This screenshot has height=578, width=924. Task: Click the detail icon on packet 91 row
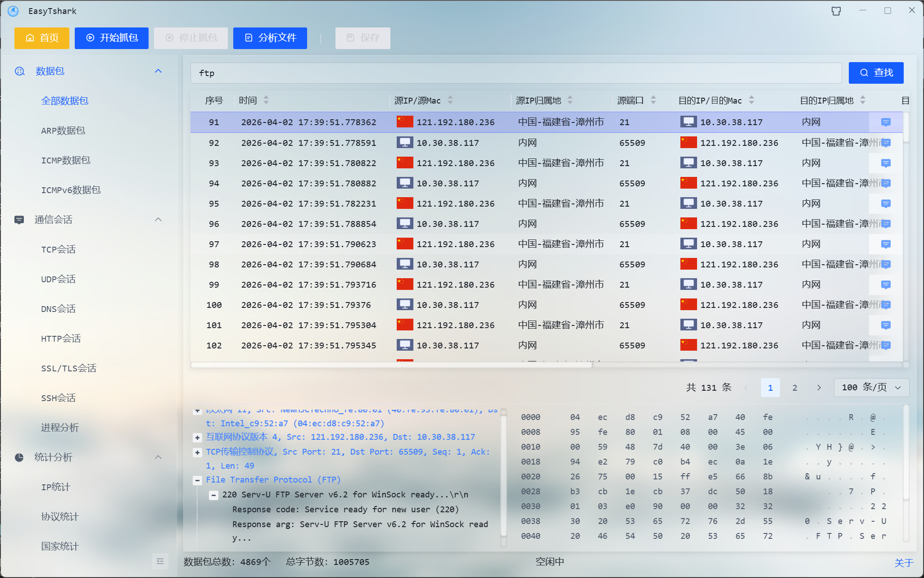(885, 122)
